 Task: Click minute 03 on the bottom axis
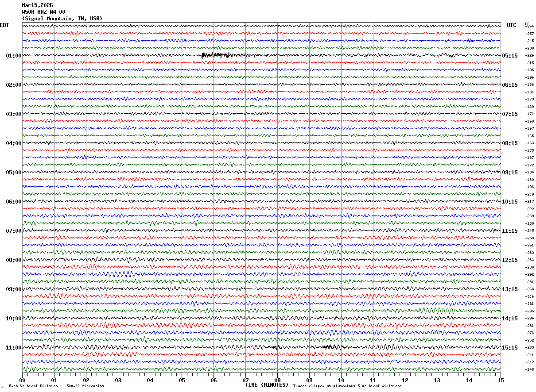pyautogui.click(x=118, y=380)
